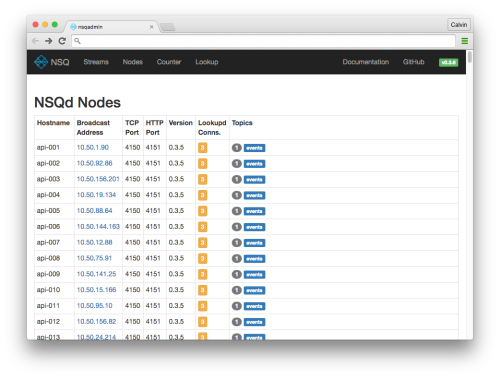Open the Lookup navigation item
The image size is (500, 378).
207,62
